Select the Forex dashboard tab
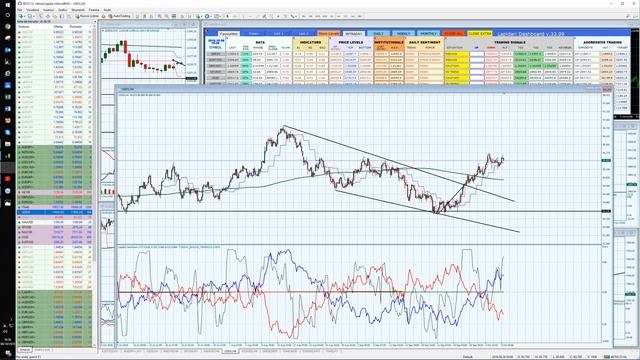Image resolution: width=640 pixels, height=360 pixels. (253, 33)
